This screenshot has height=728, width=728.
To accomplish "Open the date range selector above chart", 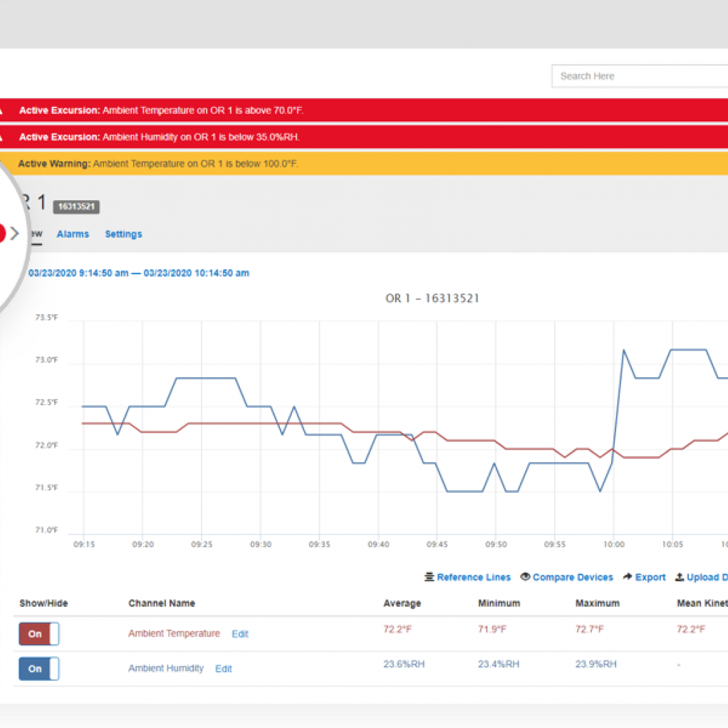I will (139, 273).
